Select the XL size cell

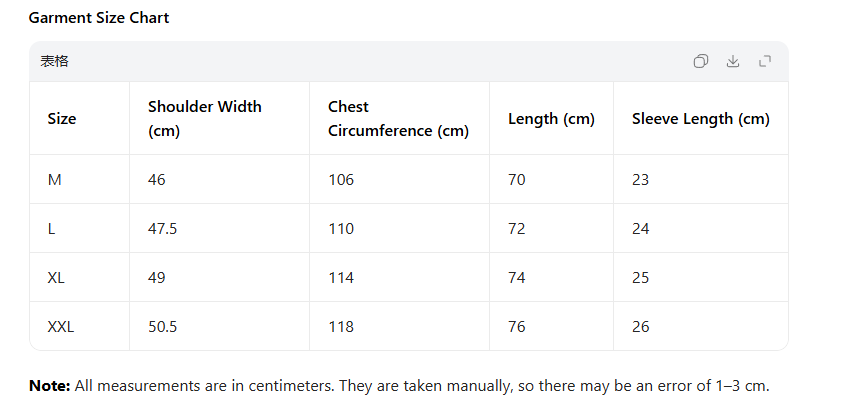point(56,278)
